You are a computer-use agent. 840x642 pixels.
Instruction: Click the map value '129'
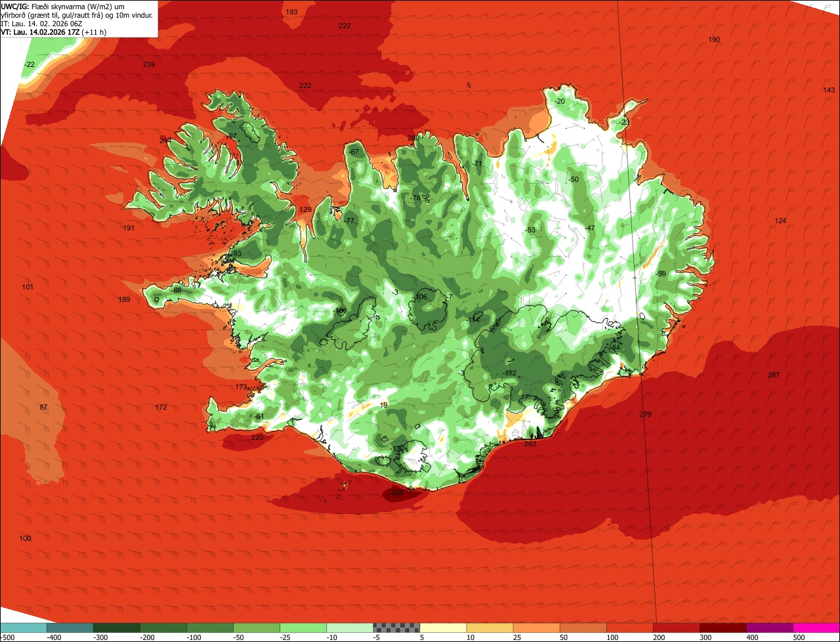pyautogui.click(x=306, y=210)
